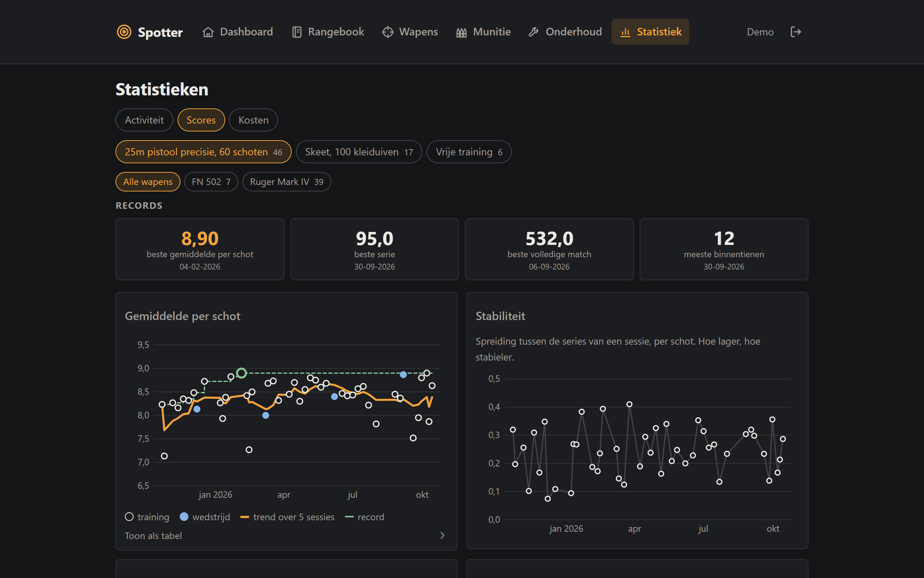Image resolution: width=924 pixels, height=578 pixels.
Task: Select 25m pistool precisie discipline filter
Action: point(204,152)
